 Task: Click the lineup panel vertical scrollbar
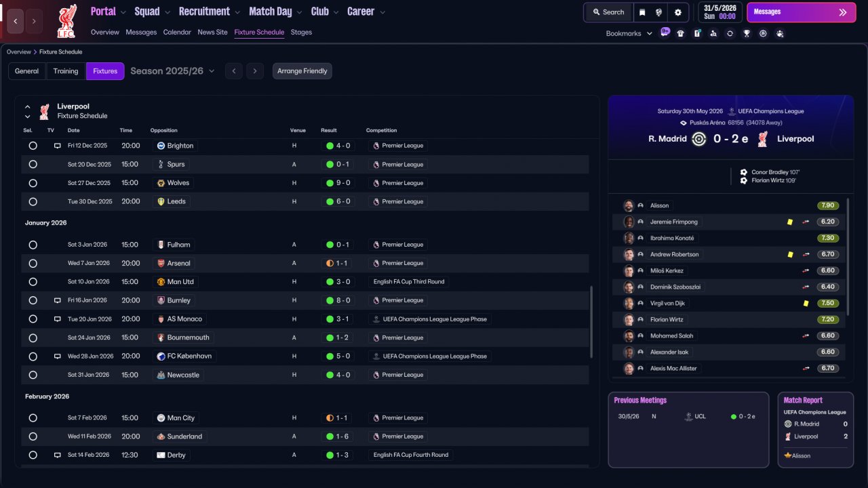click(848, 256)
